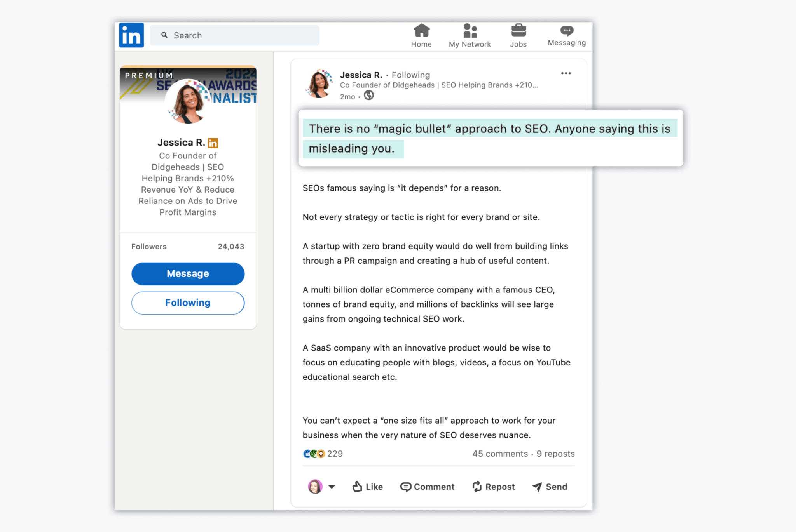796x532 pixels.
Task: Click the LinkedIn logo
Action: [131, 35]
